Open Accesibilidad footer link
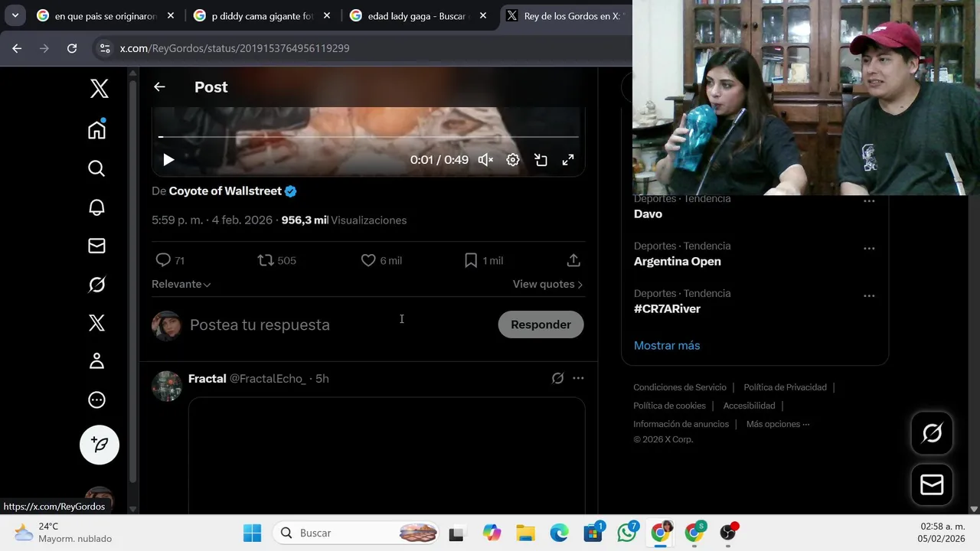This screenshot has height=551, width=980. pyautogui.click(x=749, y=406)
